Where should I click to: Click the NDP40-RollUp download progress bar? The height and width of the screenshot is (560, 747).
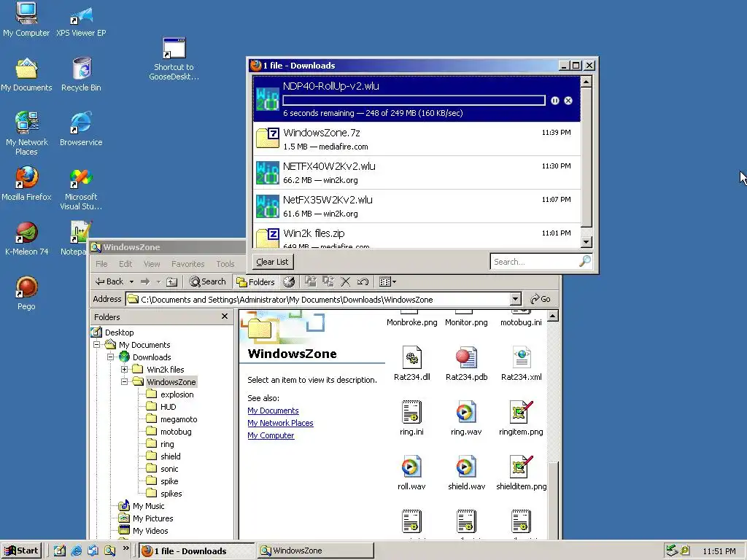[x=414, y=100]
